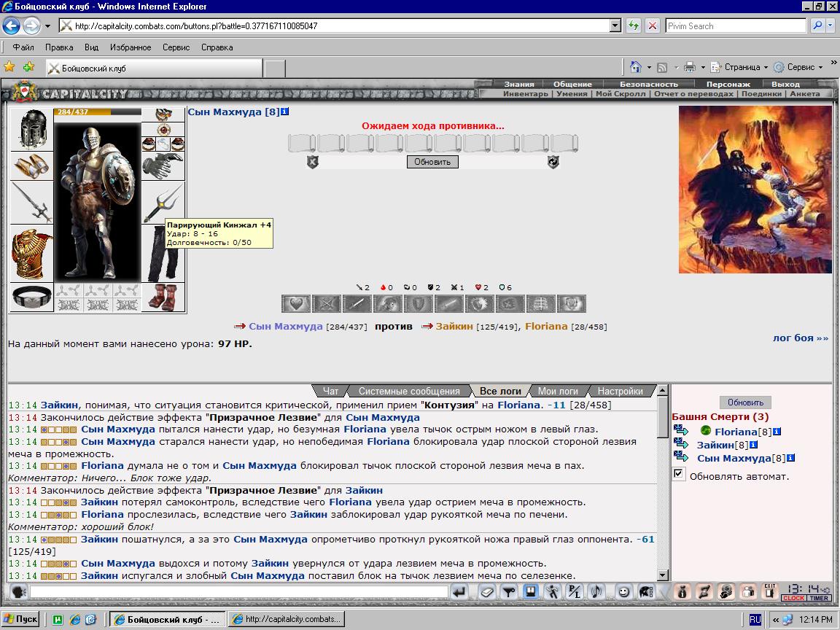This screenshot has width=840, height=630.
Task: Open the лог боя link
Action: coord(801,338)
